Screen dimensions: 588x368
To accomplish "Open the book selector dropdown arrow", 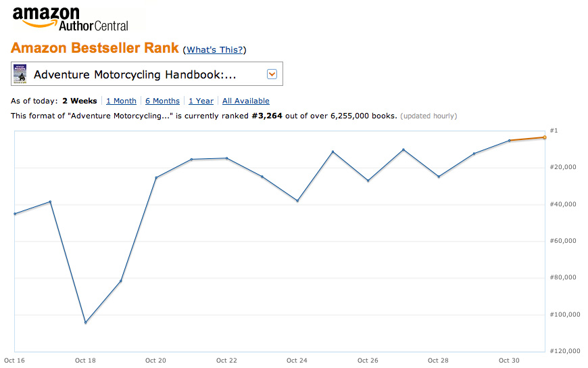I will tap(272, 74).
